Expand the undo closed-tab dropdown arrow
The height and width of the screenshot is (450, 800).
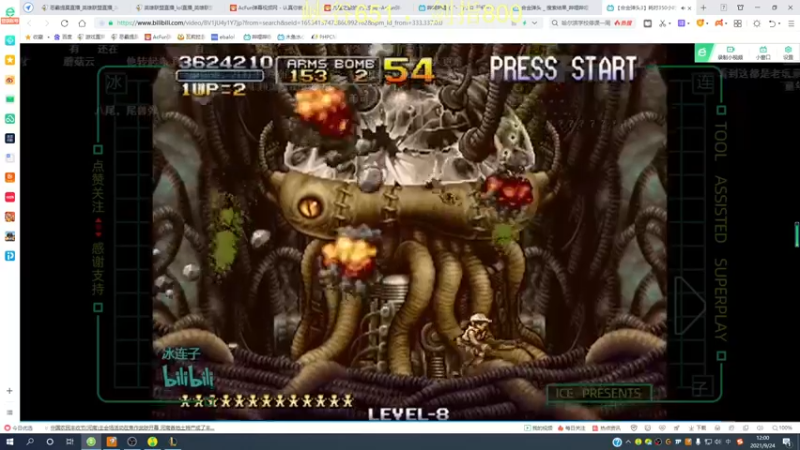click(x=779, y=23)
